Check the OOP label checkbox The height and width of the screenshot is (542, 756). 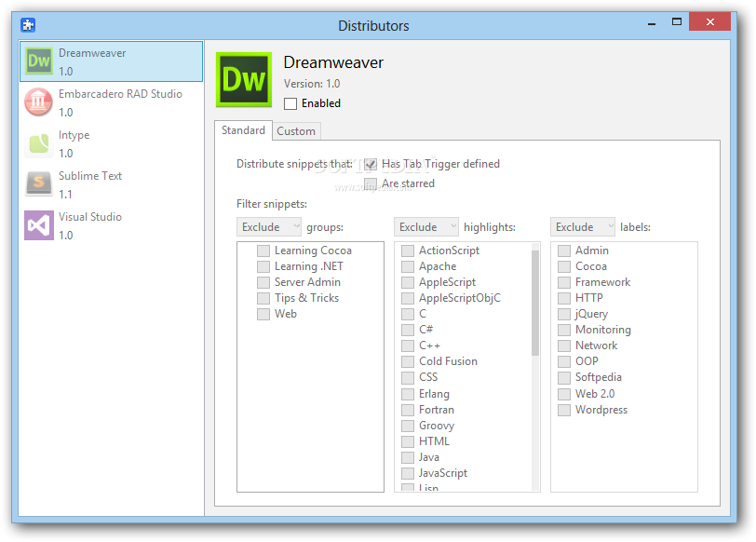click(564, 361)
